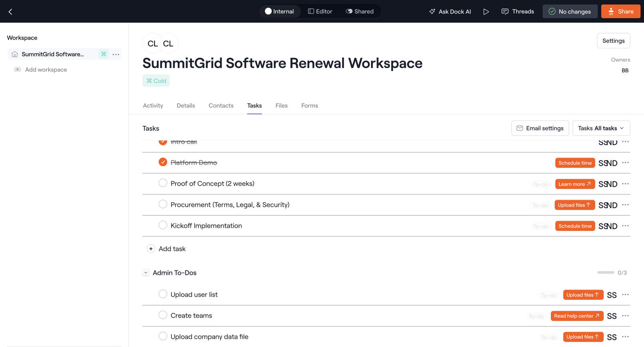Open To-do status on Upload user list row
Screen dimensions: 644x347
coord(549,295)
